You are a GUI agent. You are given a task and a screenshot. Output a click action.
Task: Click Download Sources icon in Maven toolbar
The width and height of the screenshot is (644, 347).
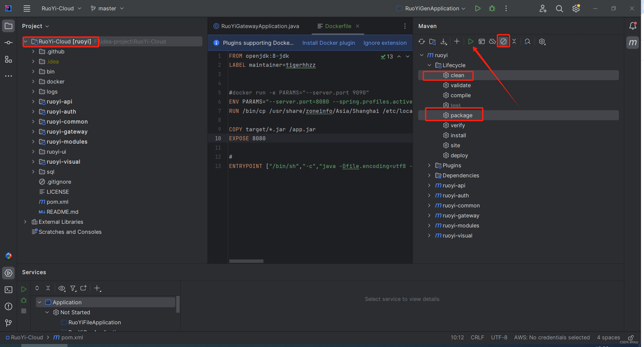[x=444, y=41]
